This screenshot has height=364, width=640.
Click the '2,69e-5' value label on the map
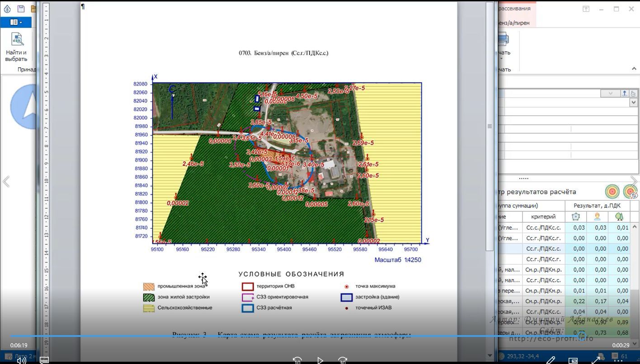click(x=363, y=143)
